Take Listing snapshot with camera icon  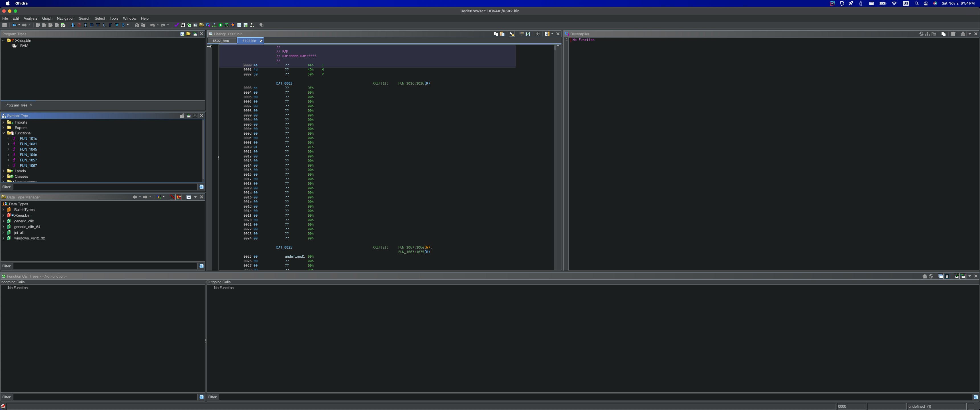point(538,34)
